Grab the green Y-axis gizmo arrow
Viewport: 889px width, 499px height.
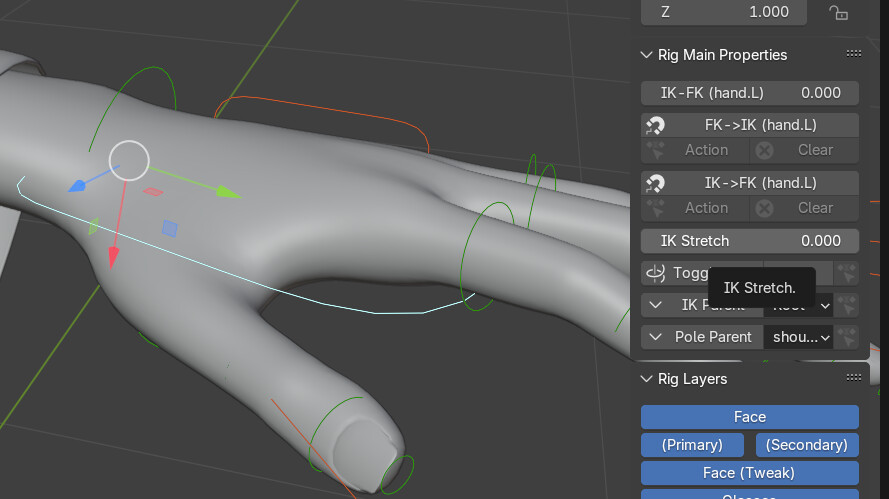click(x=228, y=192)
